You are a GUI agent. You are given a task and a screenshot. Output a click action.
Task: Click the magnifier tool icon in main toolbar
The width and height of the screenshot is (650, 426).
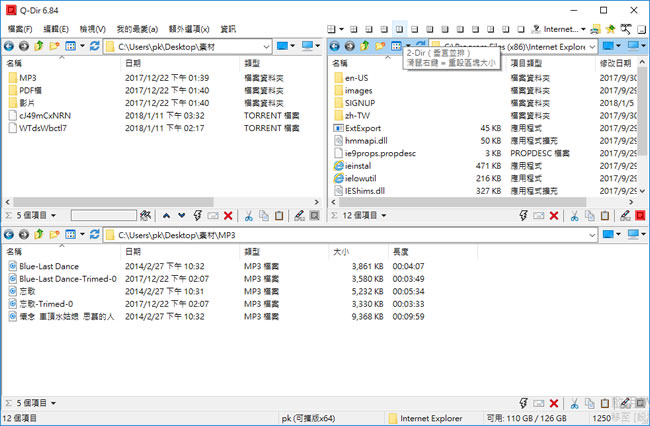tap(626, 29)
